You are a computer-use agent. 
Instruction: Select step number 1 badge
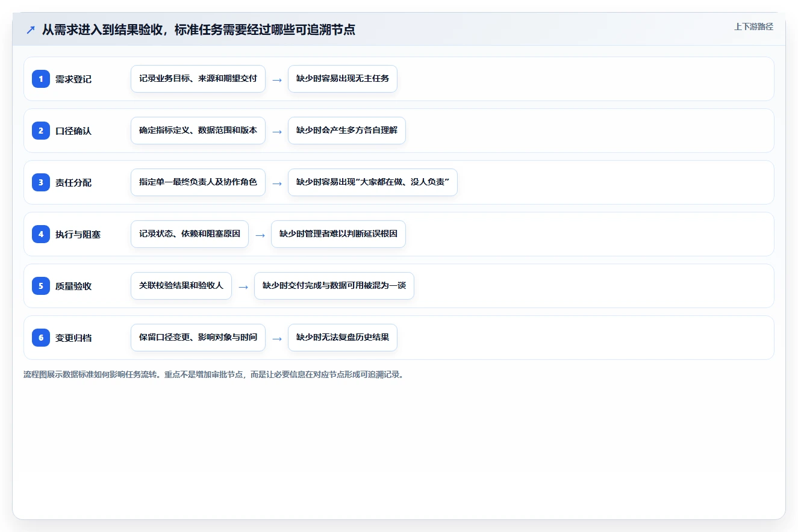tap(41, 79)
